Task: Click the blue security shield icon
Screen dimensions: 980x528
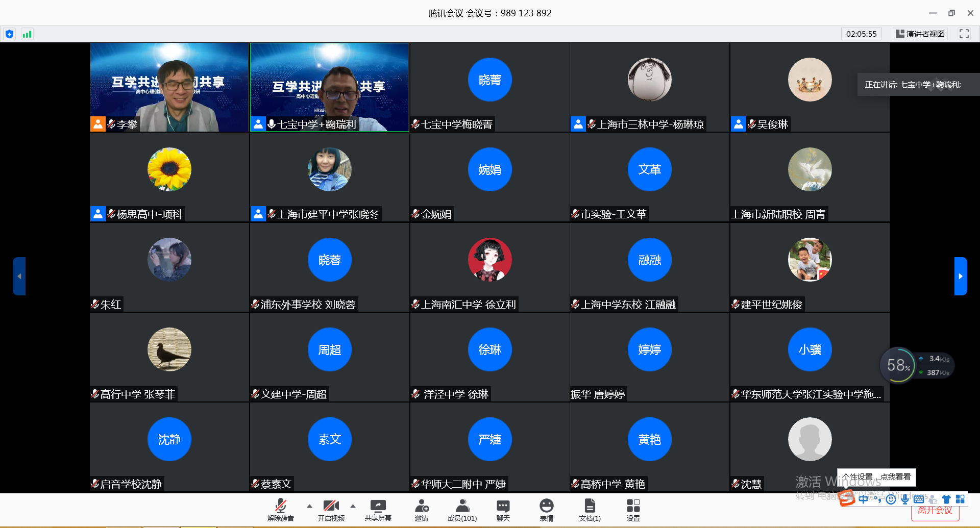Action: 9,34
